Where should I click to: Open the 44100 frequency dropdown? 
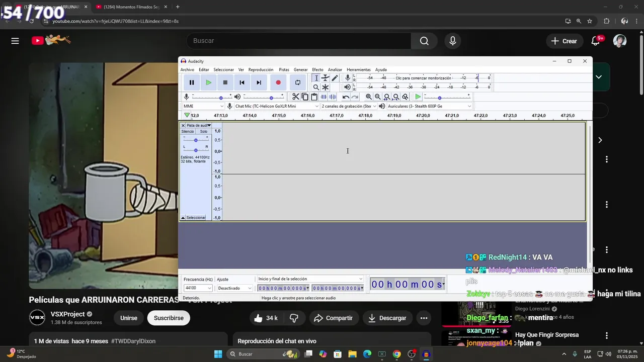pyautogui.click(x=198, y=288)
